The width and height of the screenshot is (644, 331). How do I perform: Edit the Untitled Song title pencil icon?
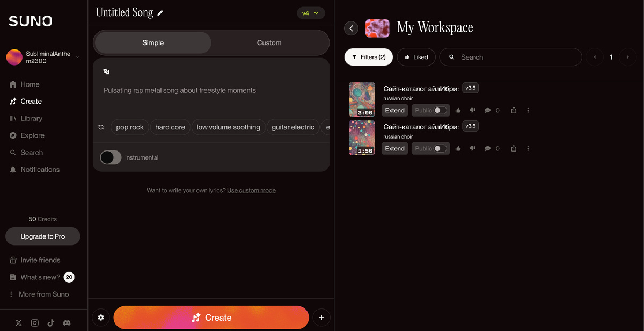[x=160, y=13]
